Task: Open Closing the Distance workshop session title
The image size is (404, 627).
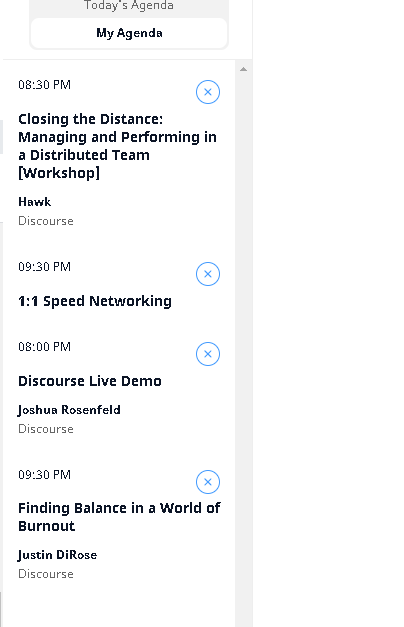Action: [x=118, y=146]
